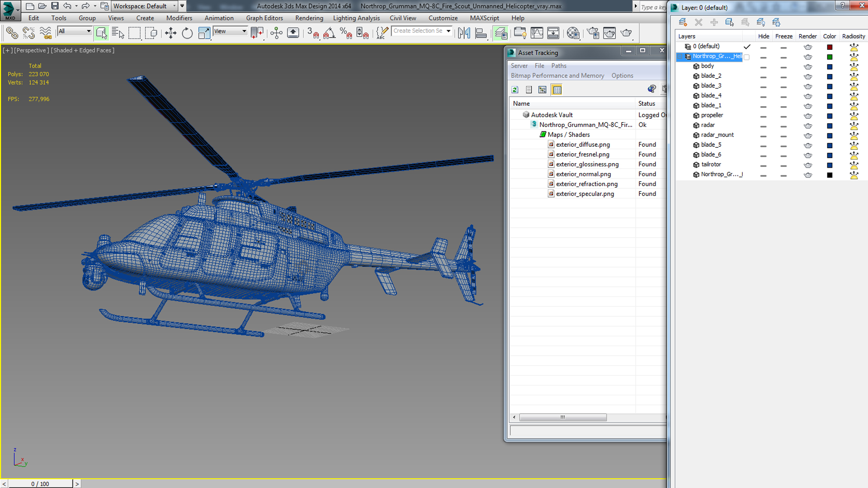Image resolution: width=868 pixels, height=488 pixels.
Task: Open Bitmap Performance and Memory menu
Action: click(x=557, y=75)
